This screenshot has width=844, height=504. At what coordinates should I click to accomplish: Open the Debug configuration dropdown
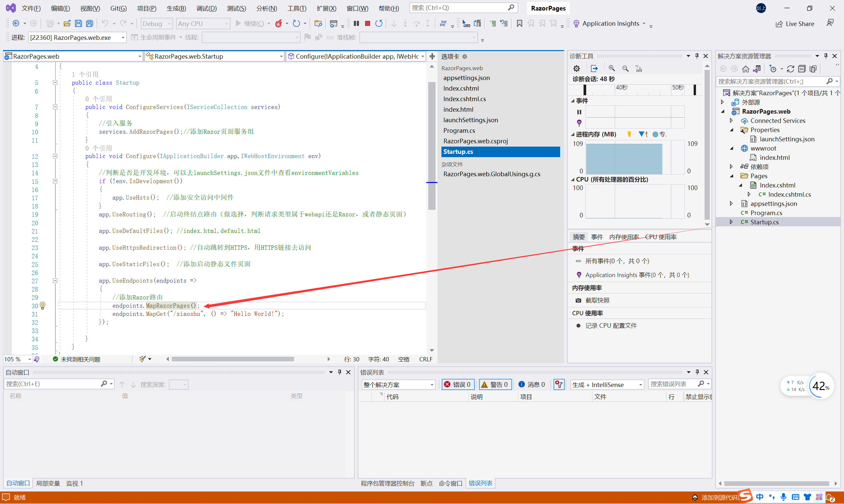pyautogui.click(x=157, y=23)
